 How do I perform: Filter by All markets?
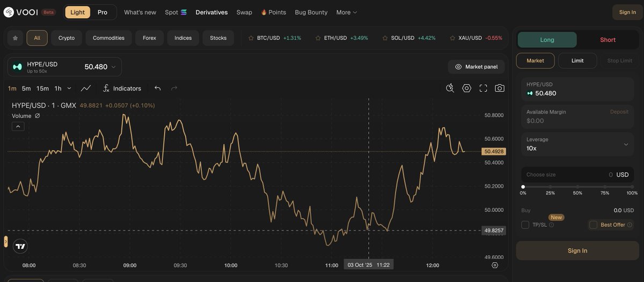coord(37,38)
